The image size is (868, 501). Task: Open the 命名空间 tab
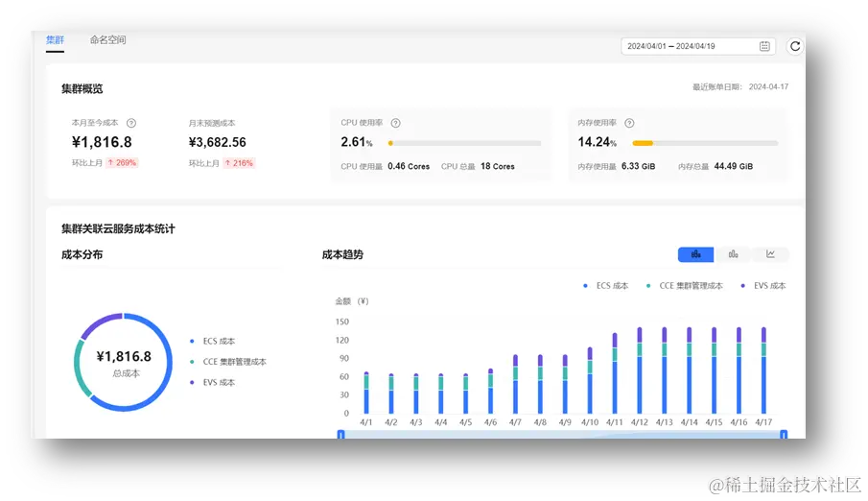tap(108, 40)
